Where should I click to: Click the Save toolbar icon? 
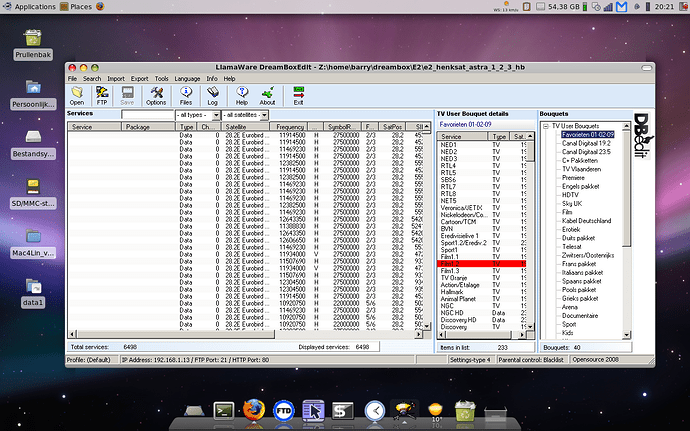(127, 96)
